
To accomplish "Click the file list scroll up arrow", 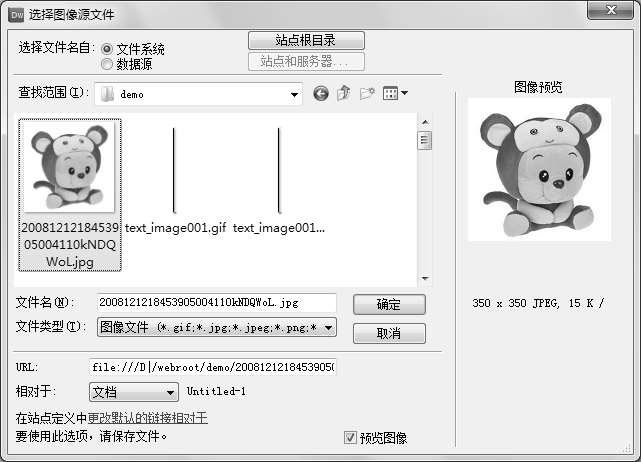I will tap(425, 122).
